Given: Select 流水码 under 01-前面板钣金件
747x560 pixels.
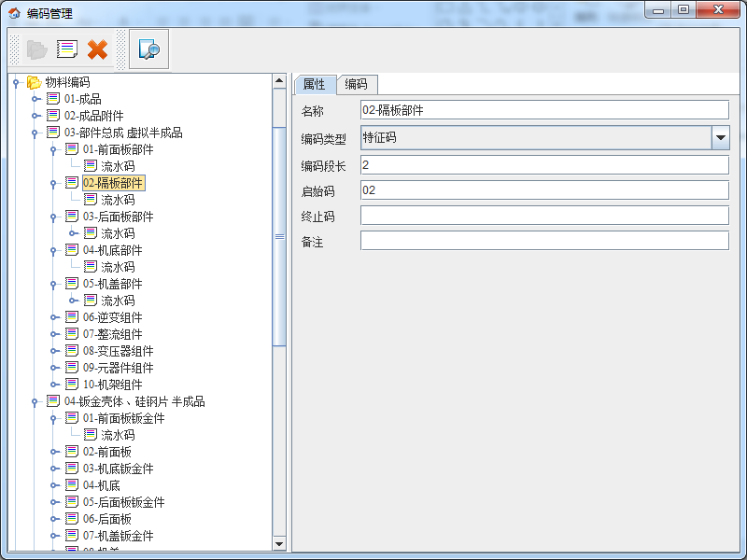Looking at the screenshot, I should point(118,435).
